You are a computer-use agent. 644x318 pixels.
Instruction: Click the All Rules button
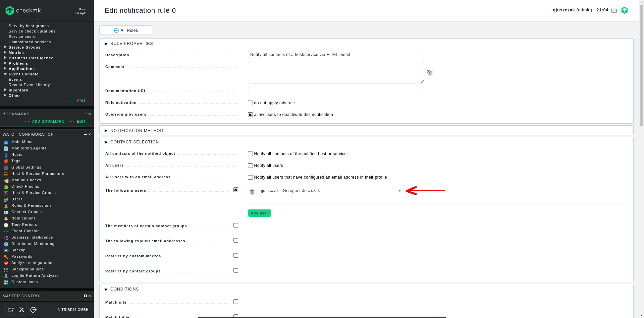coord(126,30)
